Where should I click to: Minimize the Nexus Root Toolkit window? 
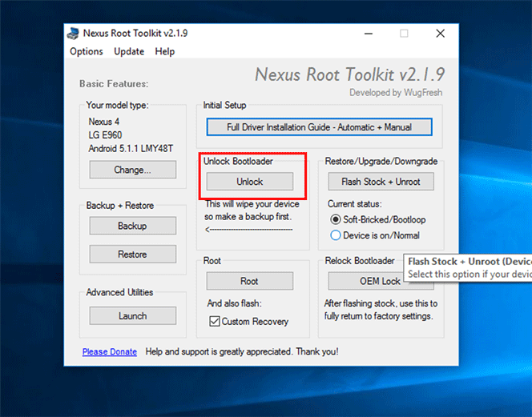coord(369,34)
